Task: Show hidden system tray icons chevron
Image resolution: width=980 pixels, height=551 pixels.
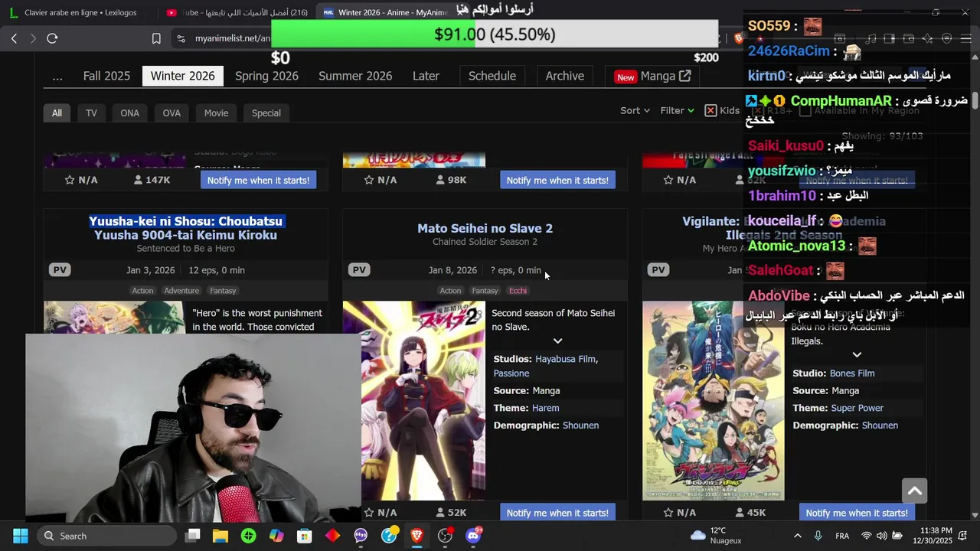Action: click(x=797, y=536)
